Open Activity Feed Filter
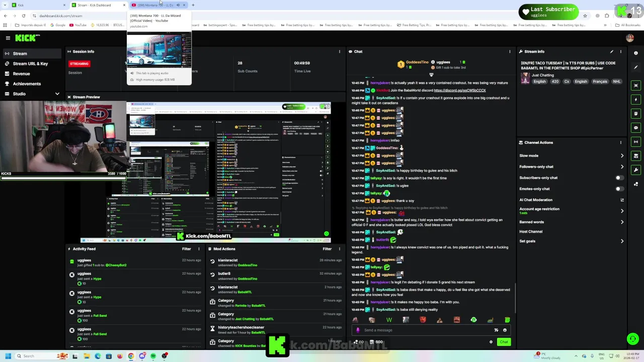Screen dimensions: 644x362 click(186, 249)
